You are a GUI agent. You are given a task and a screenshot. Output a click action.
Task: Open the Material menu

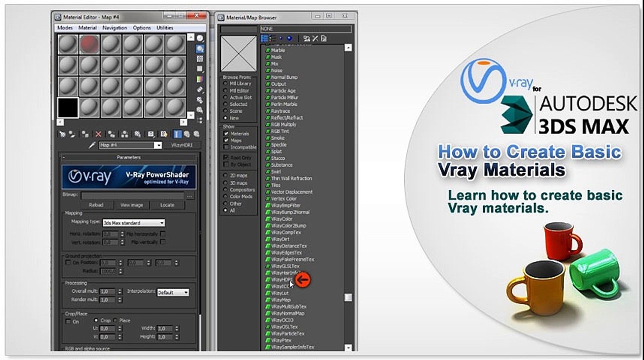point(88,28)
